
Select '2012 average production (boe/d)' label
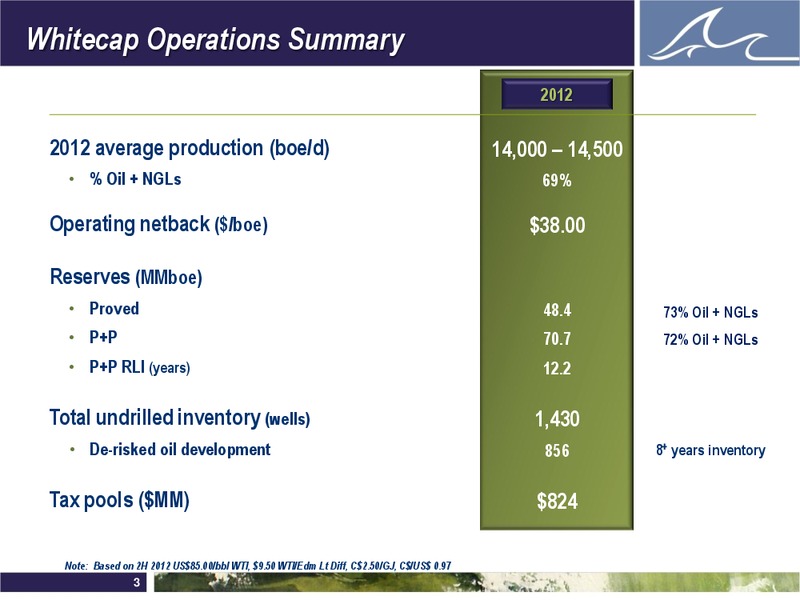189,148
